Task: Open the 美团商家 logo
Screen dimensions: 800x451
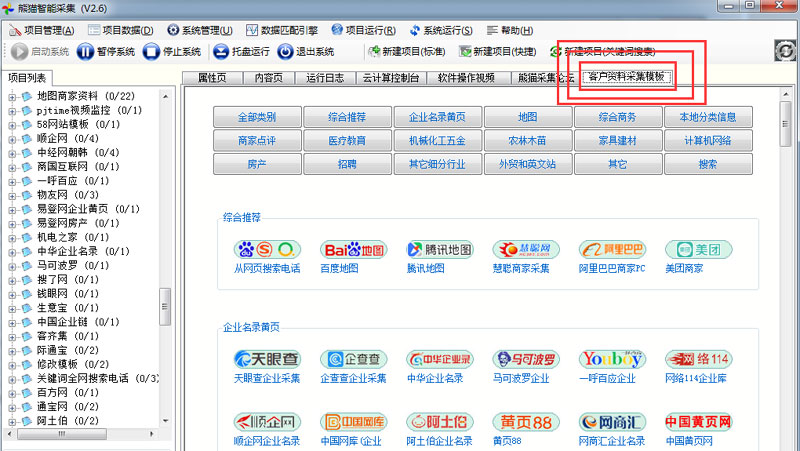Action: point(698,249)
